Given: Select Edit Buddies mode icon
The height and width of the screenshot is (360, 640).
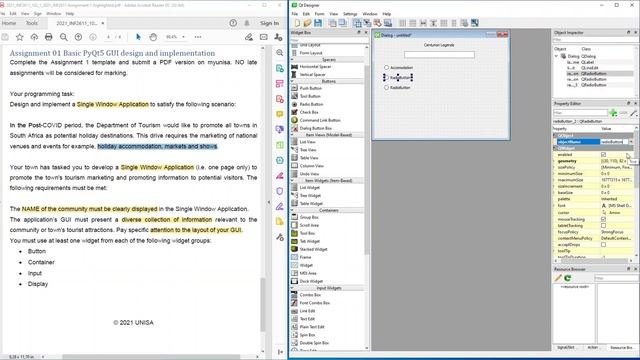Looking at the screenshot, I should coord(378,23).
